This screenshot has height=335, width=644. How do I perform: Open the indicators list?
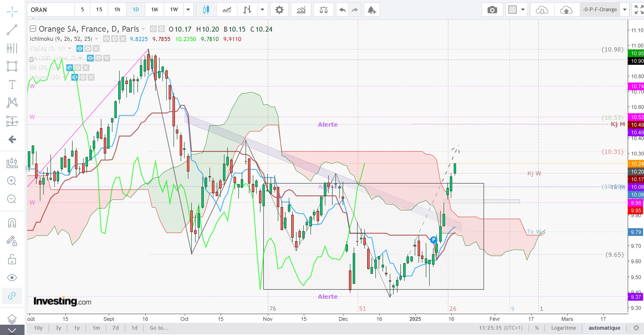[301, 10]
